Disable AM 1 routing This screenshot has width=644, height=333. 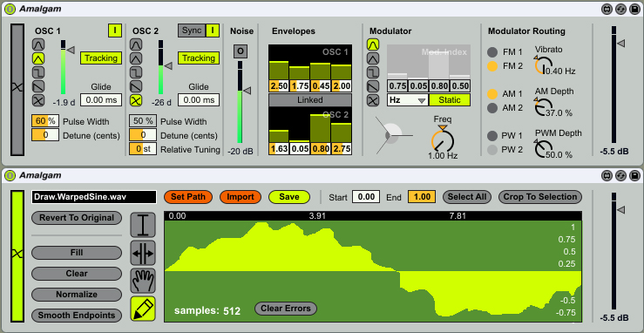pos(492,94)
